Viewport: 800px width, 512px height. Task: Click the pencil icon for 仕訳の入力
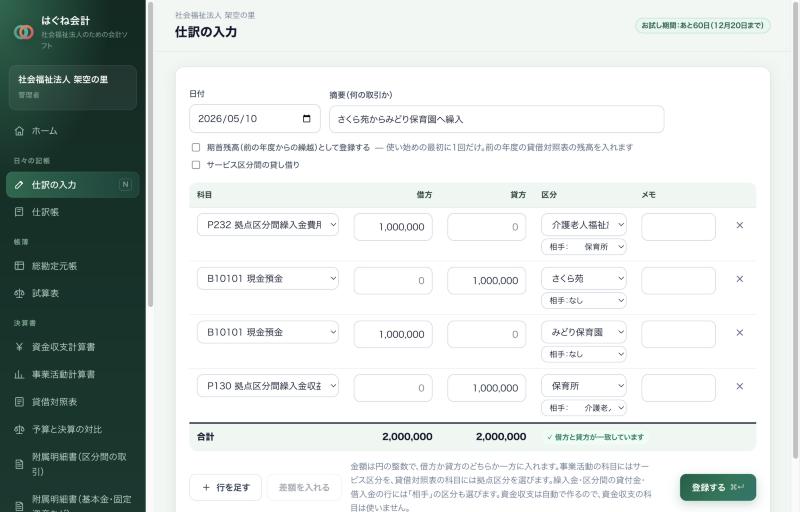pos(19,185)
